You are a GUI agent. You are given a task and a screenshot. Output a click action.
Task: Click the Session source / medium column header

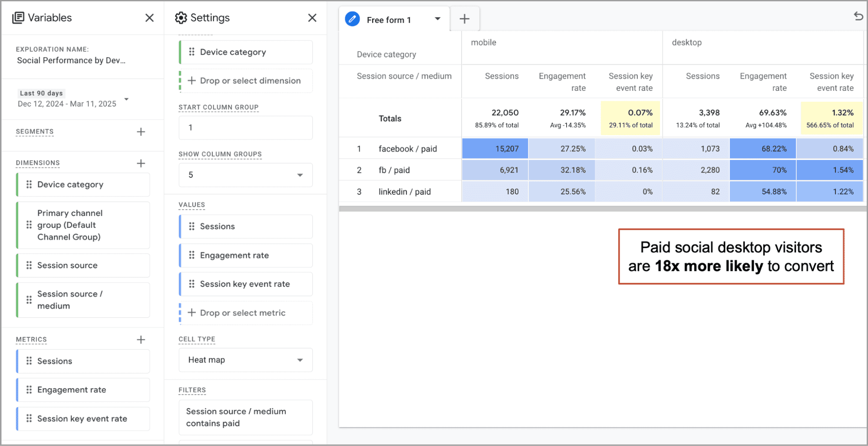pyautogui.click(x=404, y=76)
